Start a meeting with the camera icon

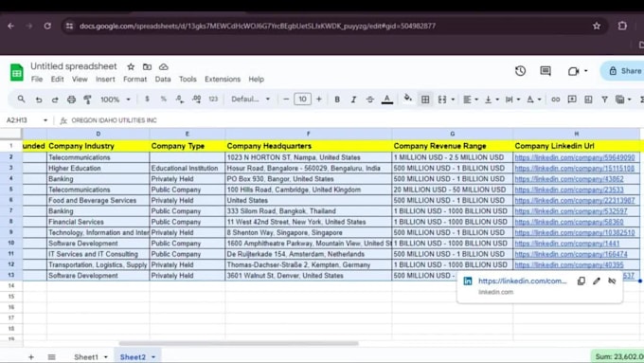point(573,71)
